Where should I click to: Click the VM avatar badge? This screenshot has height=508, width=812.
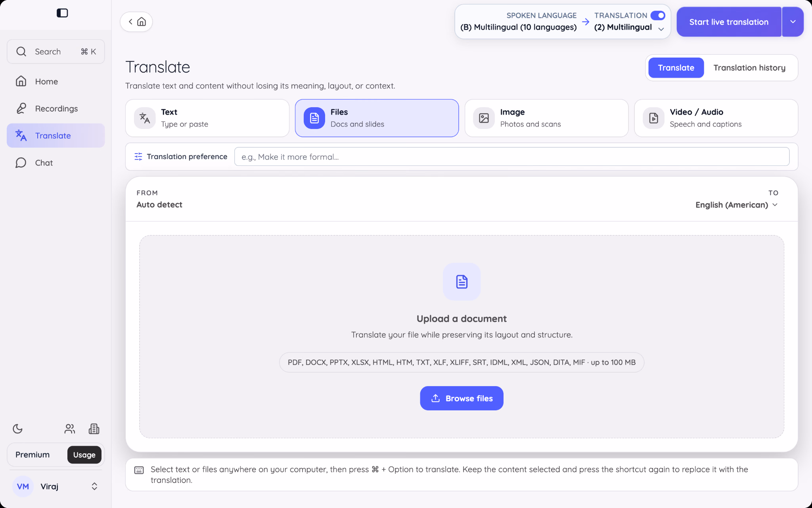tap(23, 487)
